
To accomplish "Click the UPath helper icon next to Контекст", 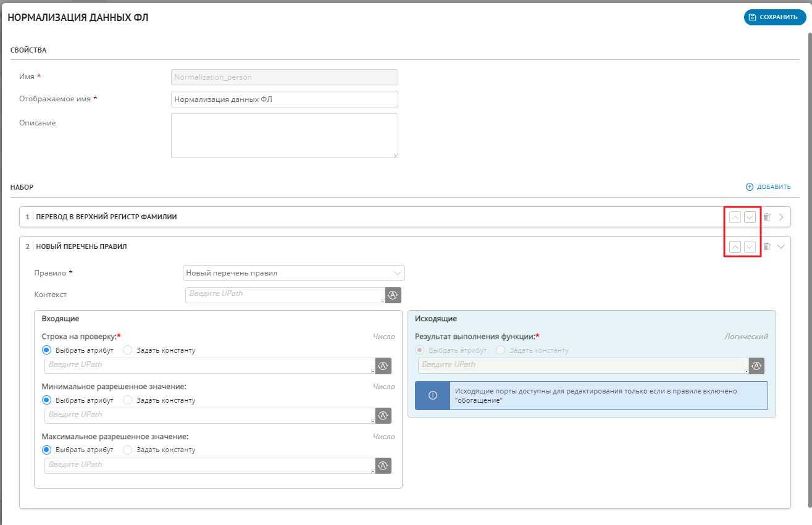I will [393, 295].
